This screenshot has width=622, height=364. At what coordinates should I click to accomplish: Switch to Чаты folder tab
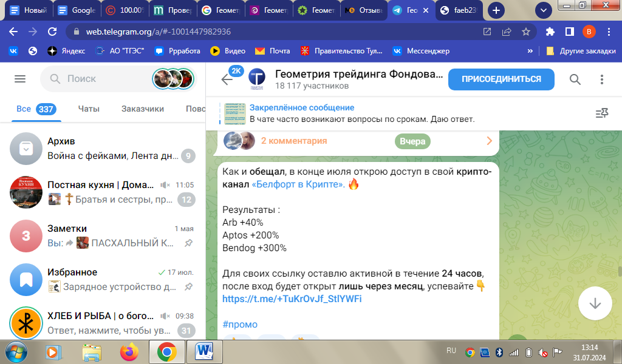tap(89, 109)
